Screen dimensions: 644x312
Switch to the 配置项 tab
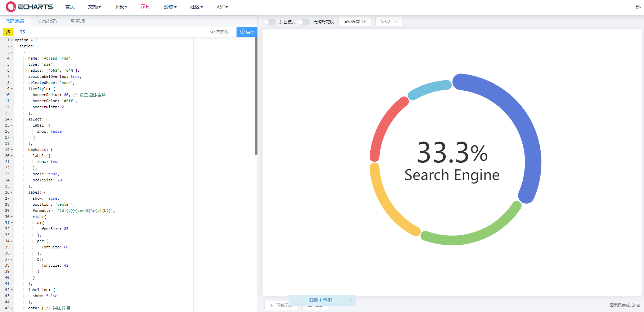[x=78, y=21]
